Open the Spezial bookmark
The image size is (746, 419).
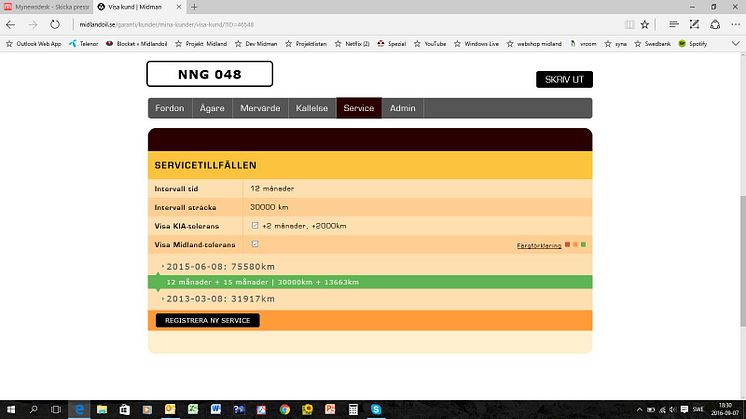(x=392, y=44)
